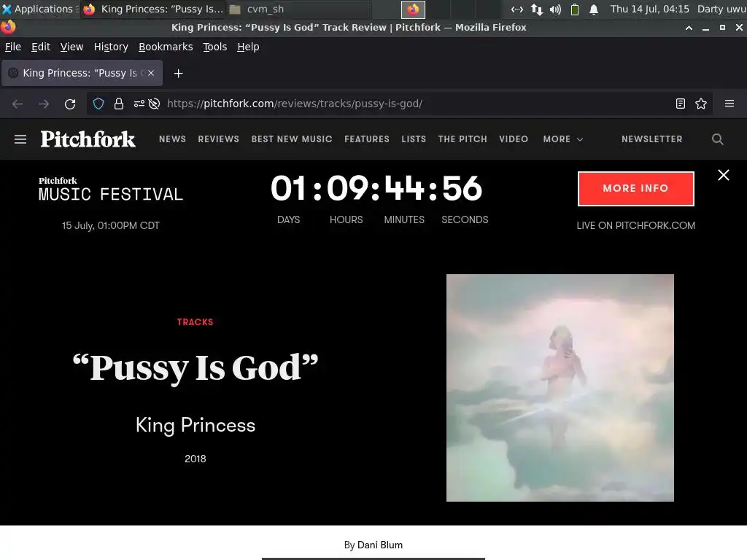The width and height of the screenshot is (747, 560).
Task: Click the forward navigation arrow
Action: click(44, 104)
